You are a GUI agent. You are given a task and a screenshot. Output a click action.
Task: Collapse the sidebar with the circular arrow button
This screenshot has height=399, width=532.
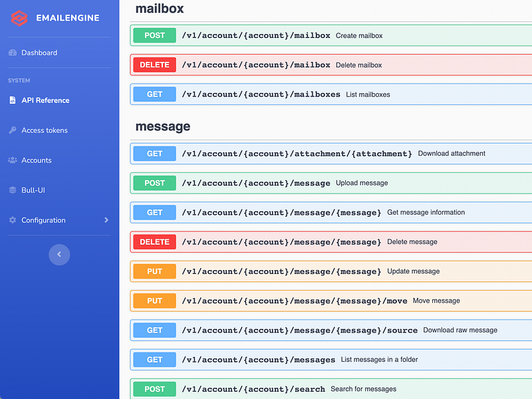pos(59,255)
